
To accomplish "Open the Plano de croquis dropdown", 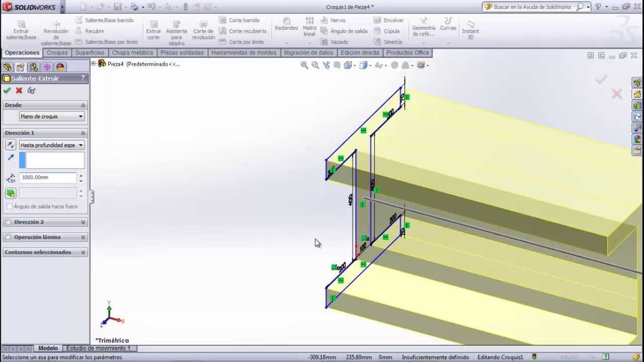I will [51, 116].
